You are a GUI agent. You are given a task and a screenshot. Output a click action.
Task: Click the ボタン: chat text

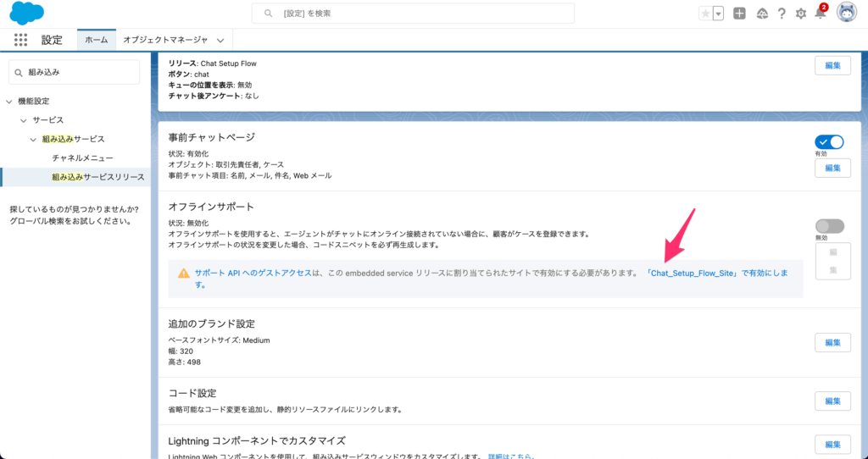click(189, 75)
